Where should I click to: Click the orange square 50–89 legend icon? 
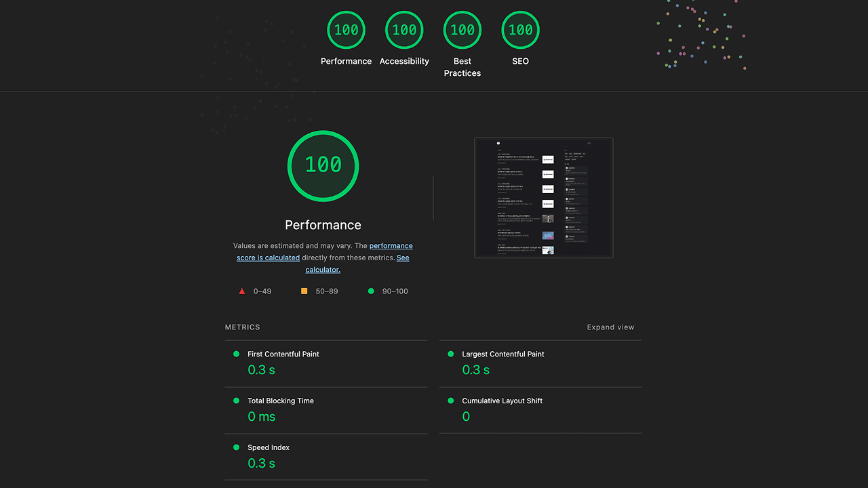(304, 291)
